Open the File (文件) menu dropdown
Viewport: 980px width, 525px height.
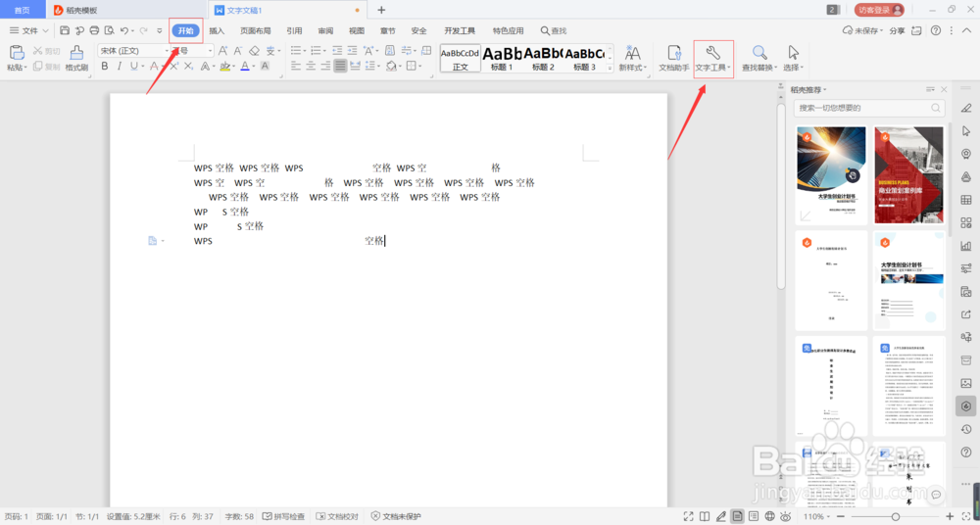pos(29,30)
